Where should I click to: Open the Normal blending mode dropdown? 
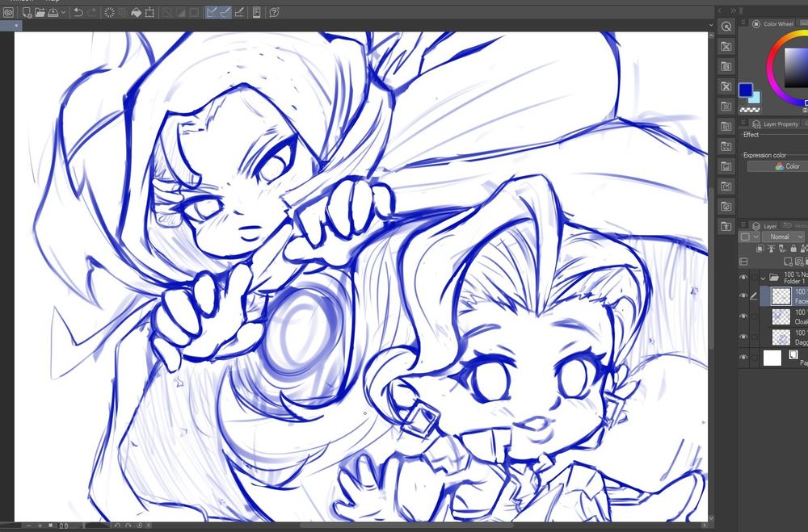point(783,237)
